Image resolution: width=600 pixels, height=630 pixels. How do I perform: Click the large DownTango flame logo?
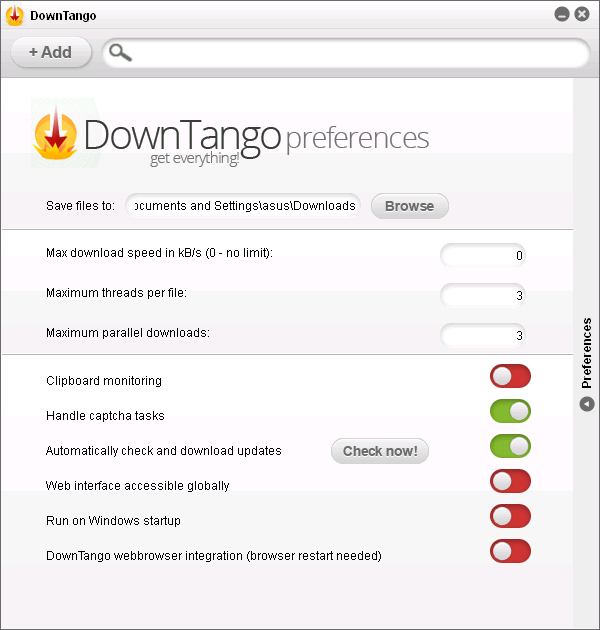coord(55,134)
